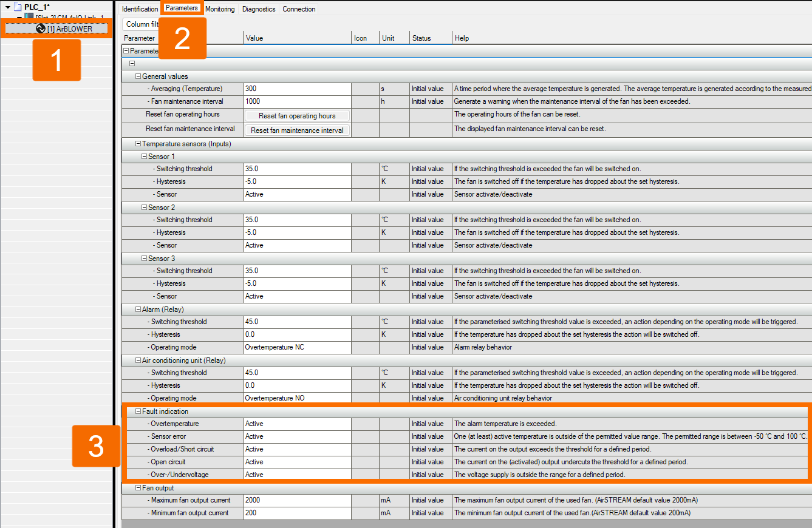Click Initial value status of Averaging row

coord(428,89)
